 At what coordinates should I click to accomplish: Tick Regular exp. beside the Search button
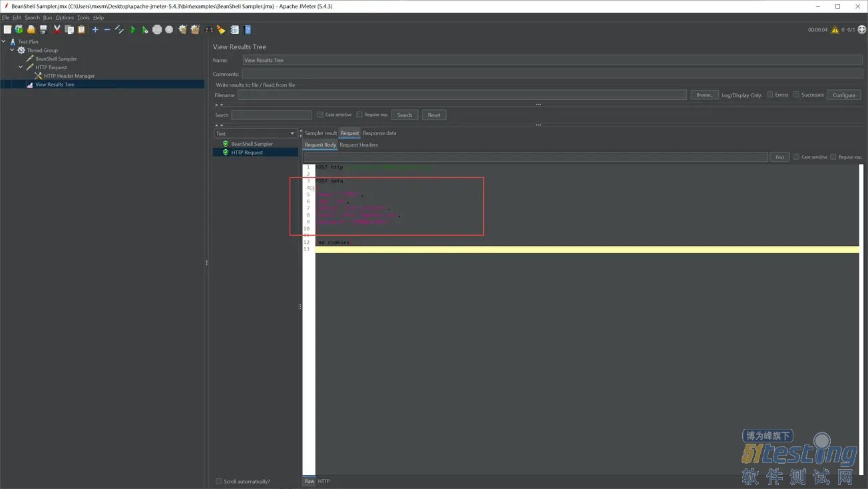[359, 115]
